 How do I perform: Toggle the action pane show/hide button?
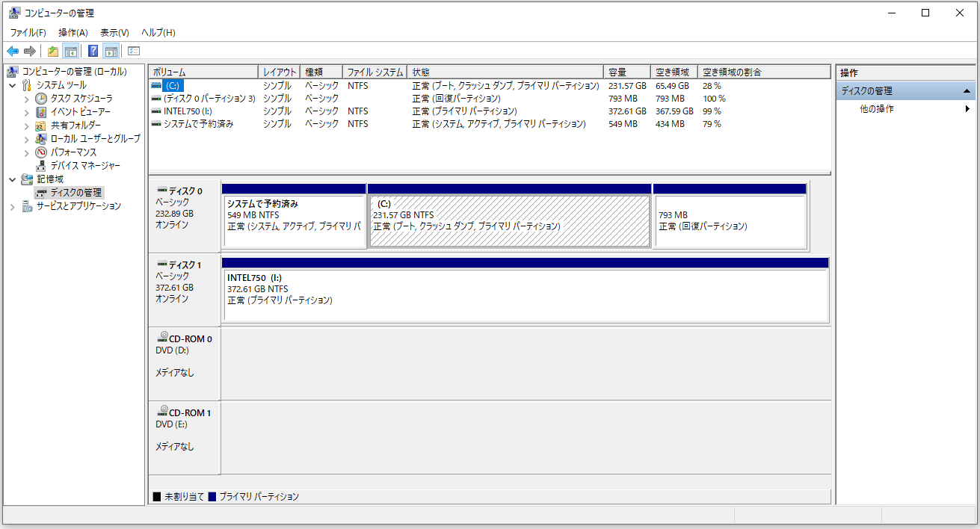point(111,51)
